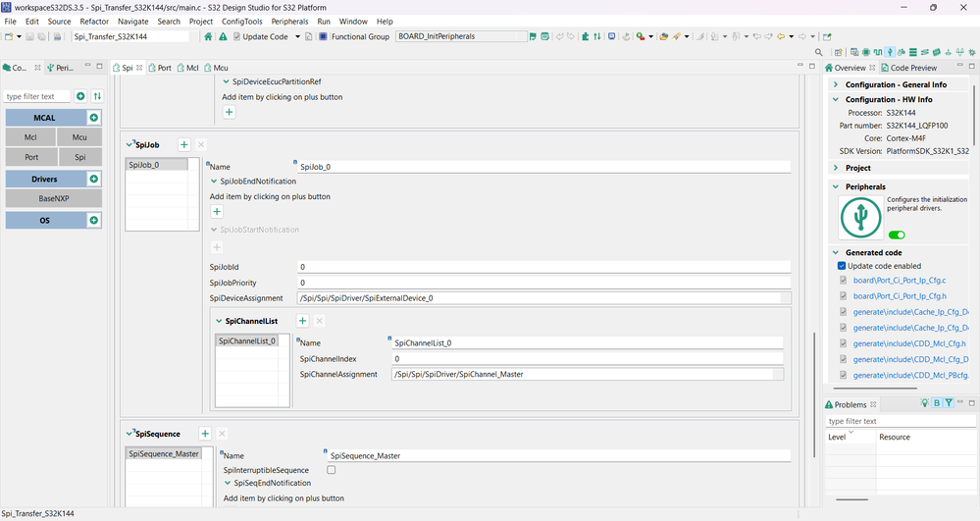Viewport: 980px width, 521px height.
Task: Switch to the Mcu tab
Action: [x=216, y=68]
